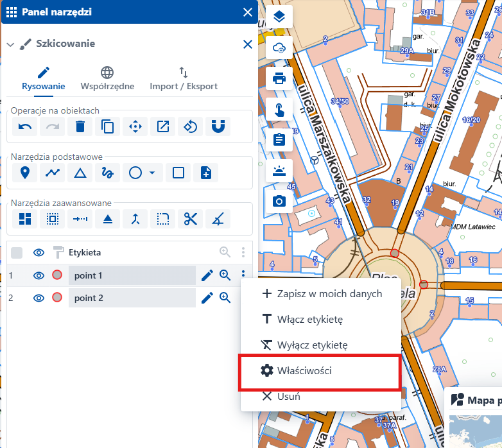Screen dimensions: 502x448
Task: Click the filled triangle advanced tool
Action: [x=108, y=219]
